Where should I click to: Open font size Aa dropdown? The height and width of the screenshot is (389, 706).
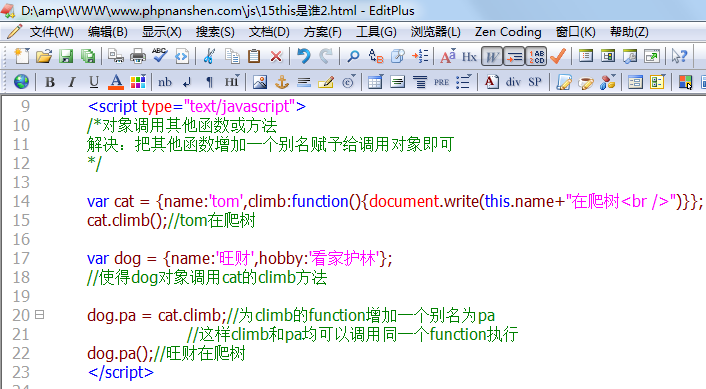[448, 56]
